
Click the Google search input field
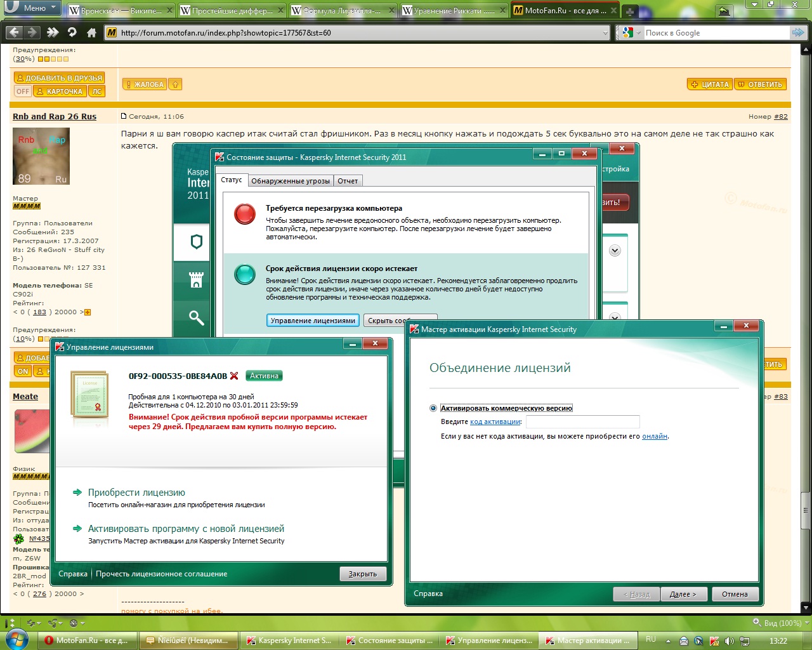717,33
